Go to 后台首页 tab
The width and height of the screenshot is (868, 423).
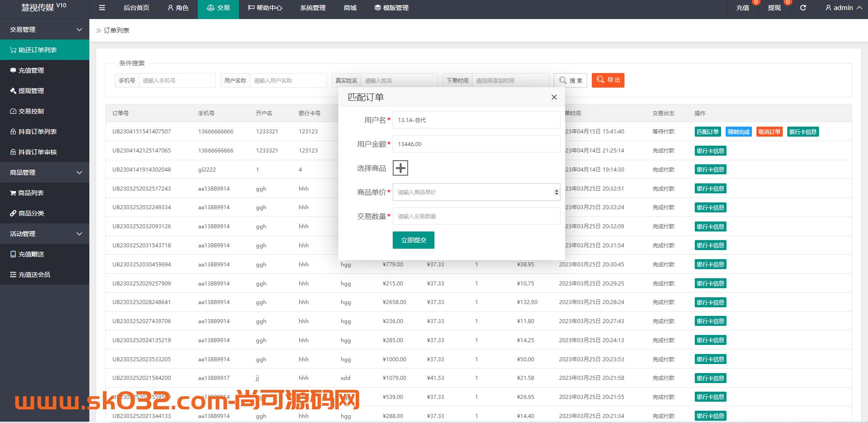[136, 8]
